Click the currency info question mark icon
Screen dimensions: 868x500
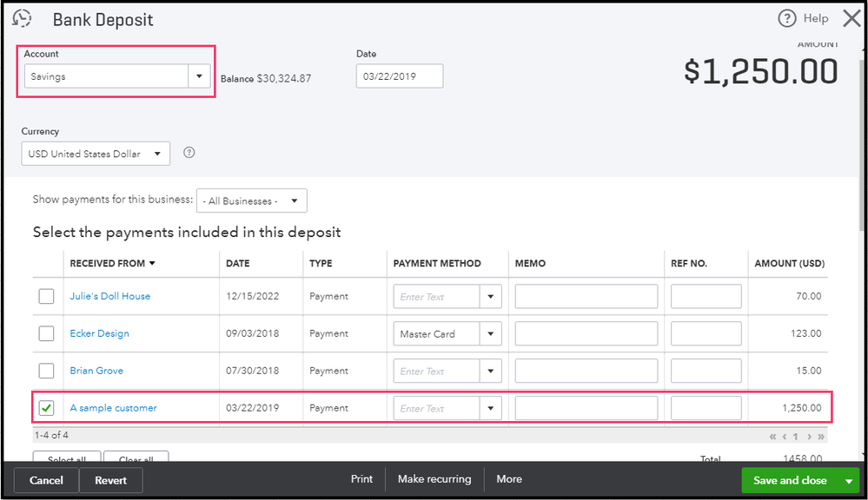[x=189, y=153]
